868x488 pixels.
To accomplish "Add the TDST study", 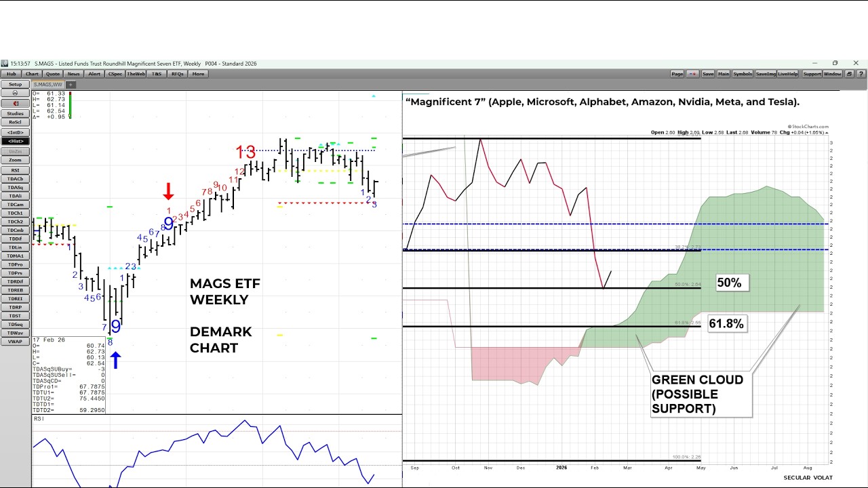I will pyautogui.click(x=15, y=316).
